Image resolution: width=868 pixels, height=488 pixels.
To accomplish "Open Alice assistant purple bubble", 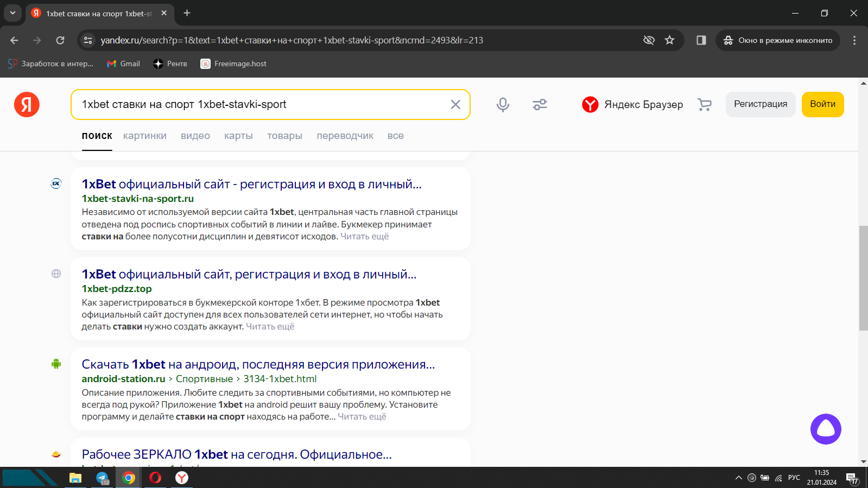I will coord(826,429).
